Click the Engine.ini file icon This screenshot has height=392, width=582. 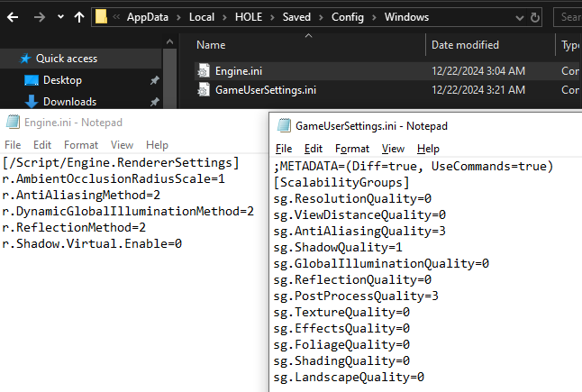click(204, 71)
